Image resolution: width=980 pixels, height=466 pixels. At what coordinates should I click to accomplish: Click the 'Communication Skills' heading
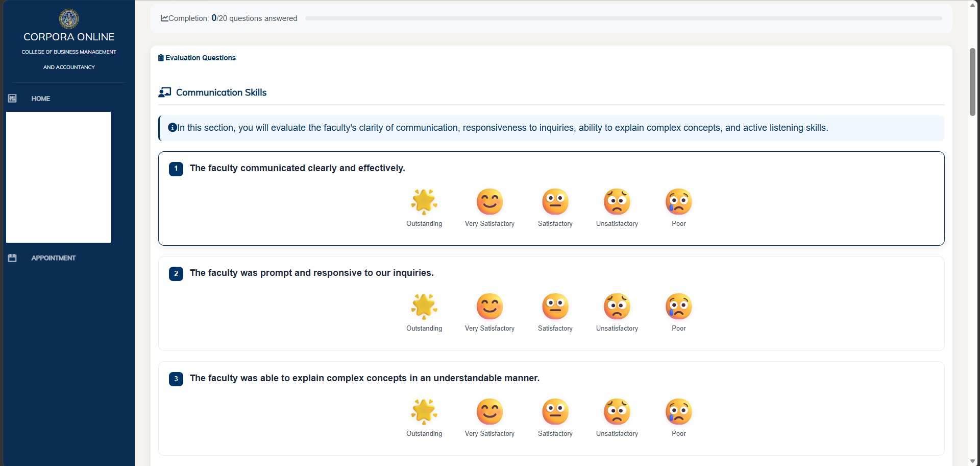point(222,92)
